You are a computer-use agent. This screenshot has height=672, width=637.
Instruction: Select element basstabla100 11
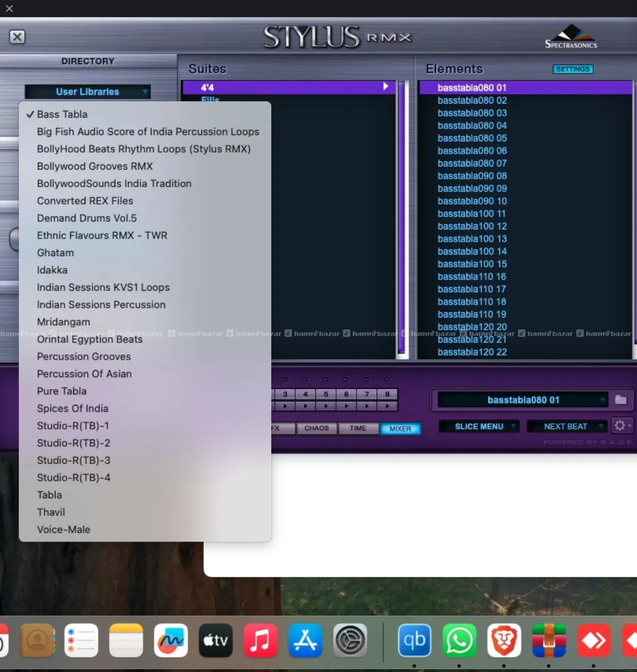[526, 213]
